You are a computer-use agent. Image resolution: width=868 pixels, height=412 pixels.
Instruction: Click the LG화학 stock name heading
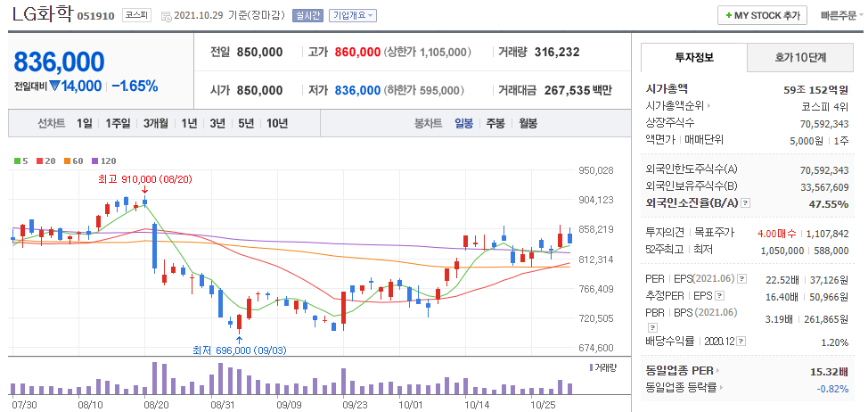pos(42,14)
